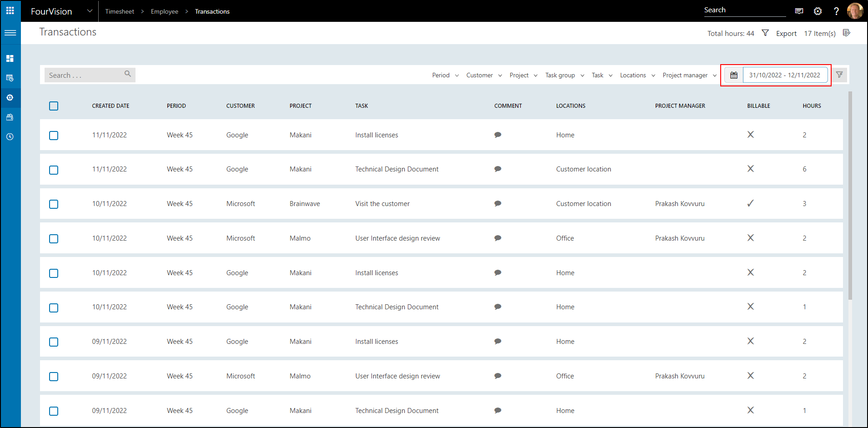Expand the Customer filter dropdown
The image size is (868, 428).
click(484, 75)
